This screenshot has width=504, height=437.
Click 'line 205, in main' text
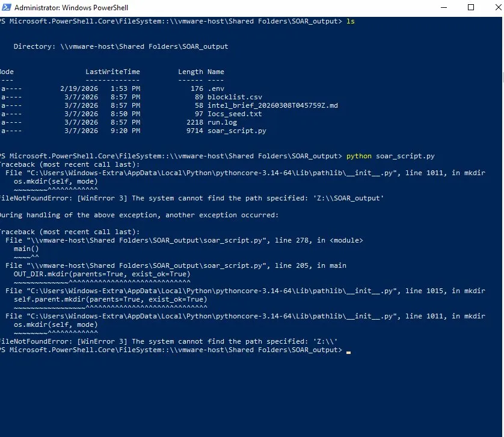pyautogui.click(x=310, y=266)
